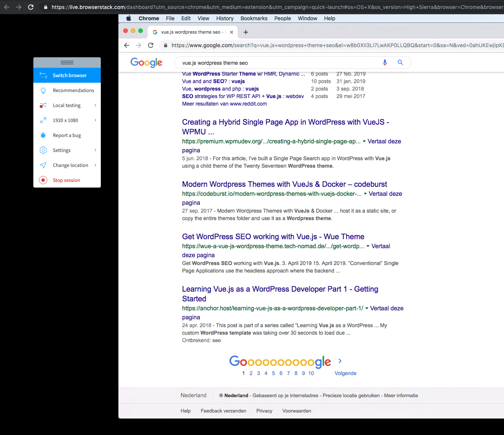Go back in the remote Chrome browser

(127, 45)
